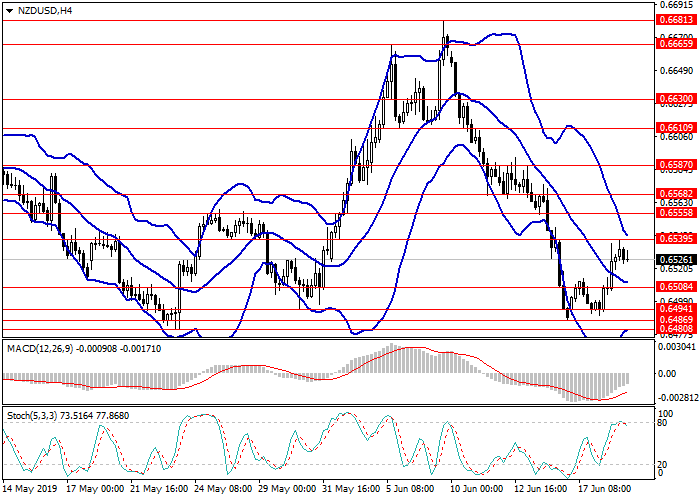Select the 0.65682 red price level label

(676, 194)
